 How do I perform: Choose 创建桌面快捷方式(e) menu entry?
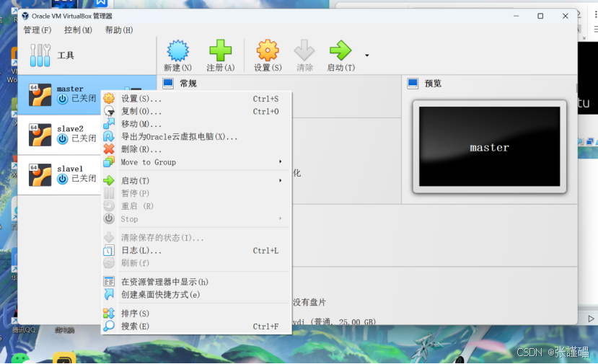[196, 294]
